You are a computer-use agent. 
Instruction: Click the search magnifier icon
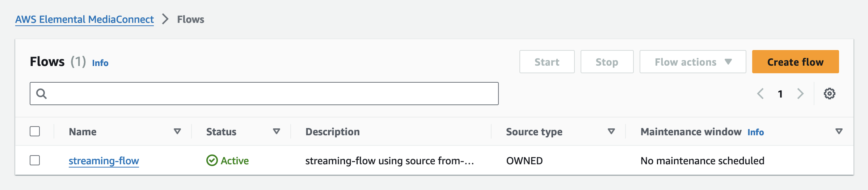pyautogui.click(x=42, y=94)
